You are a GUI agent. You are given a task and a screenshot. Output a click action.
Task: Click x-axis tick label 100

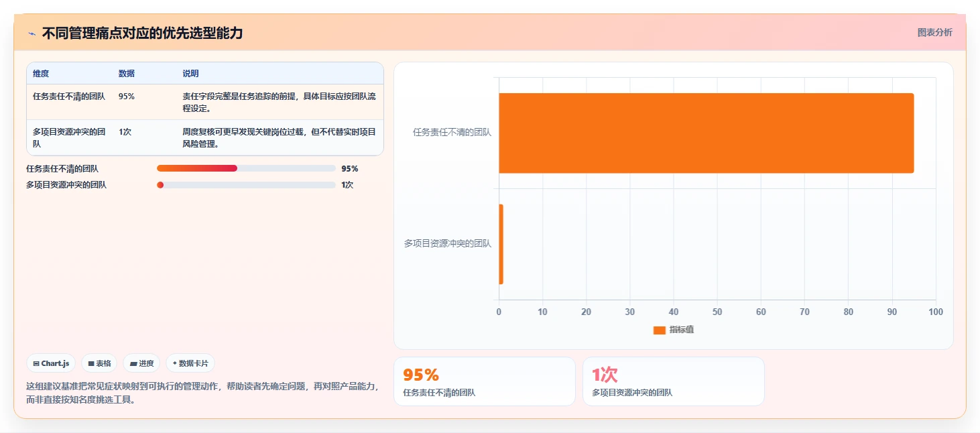click(x=935, y=312)
